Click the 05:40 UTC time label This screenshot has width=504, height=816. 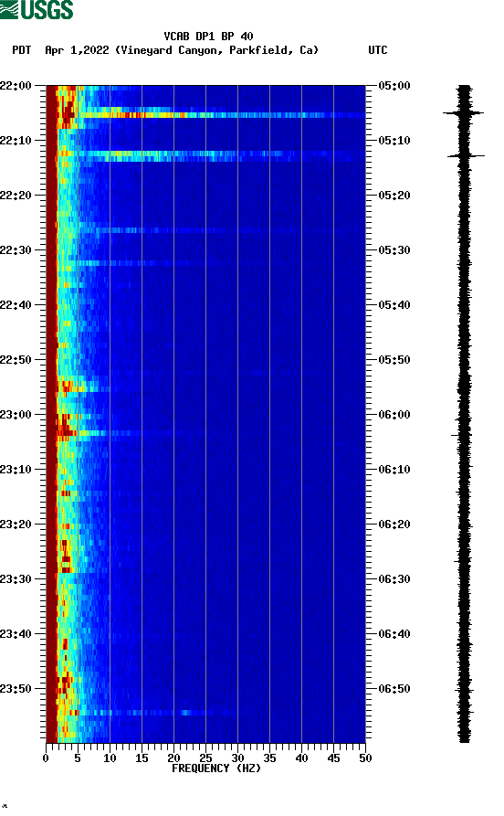pyautogui.click(x=394, y=304)
